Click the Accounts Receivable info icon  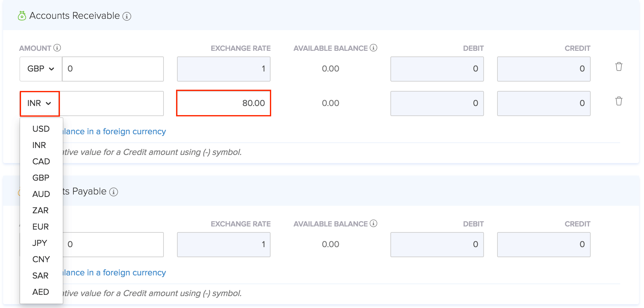(127, 16)
